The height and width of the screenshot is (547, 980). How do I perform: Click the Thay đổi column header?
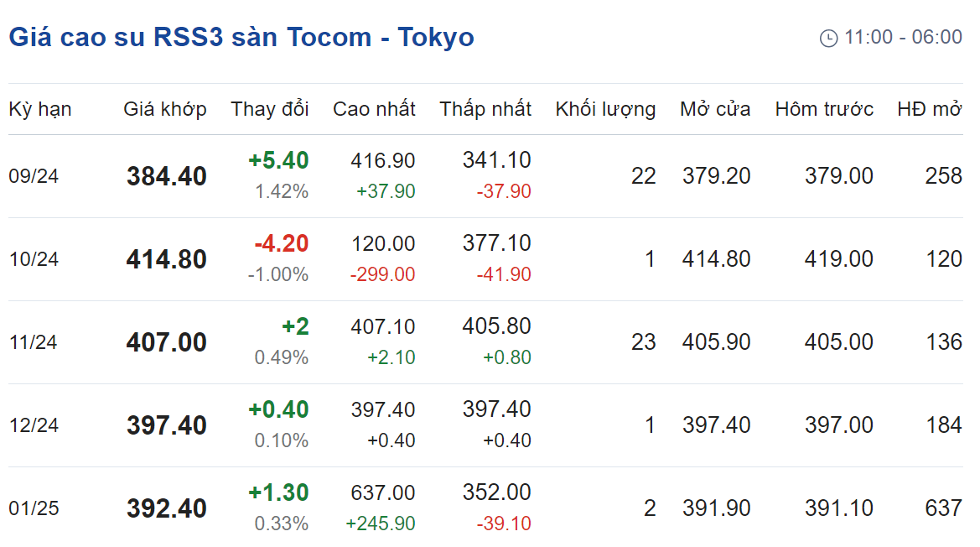click(x=270, y=109)
